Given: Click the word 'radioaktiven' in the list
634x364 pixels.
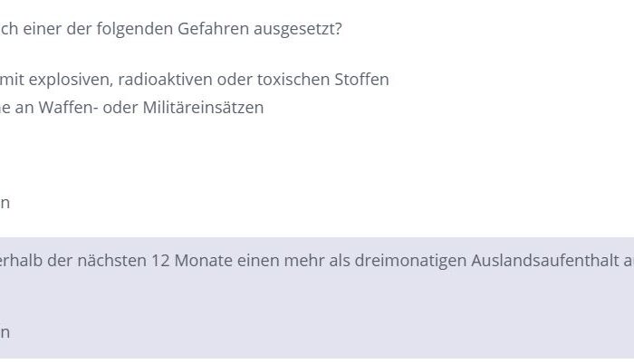Looking at the screenshot, I should coord(166,80).
